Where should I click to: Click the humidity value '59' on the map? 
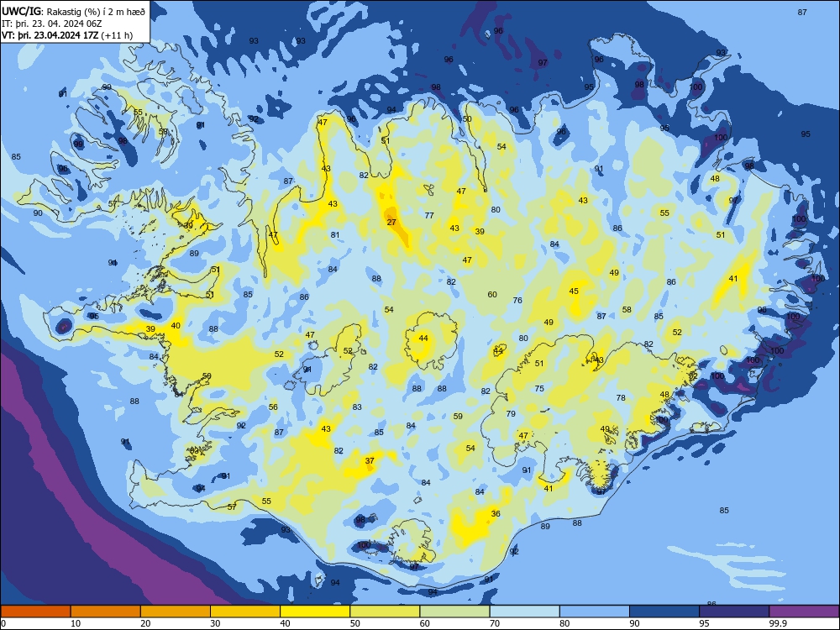click(458, 417)
